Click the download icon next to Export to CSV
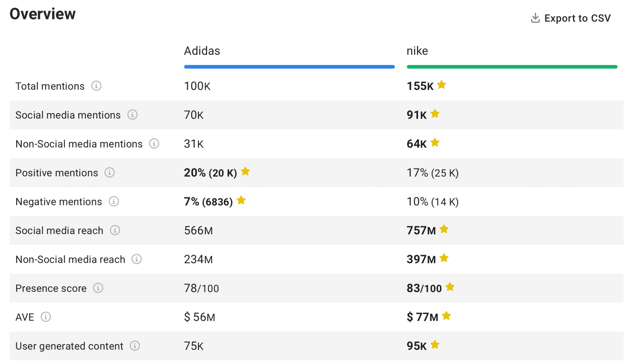 (535, 18)
